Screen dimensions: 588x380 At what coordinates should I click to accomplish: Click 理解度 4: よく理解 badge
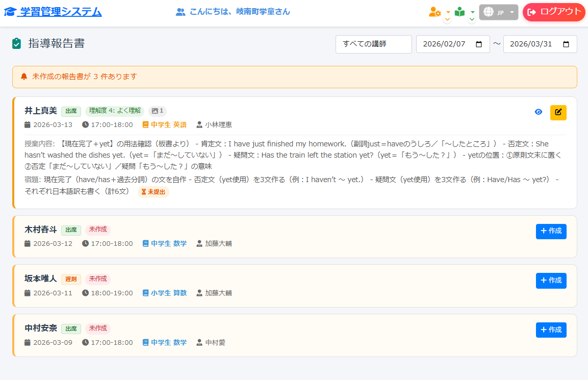tap(115, 111)
